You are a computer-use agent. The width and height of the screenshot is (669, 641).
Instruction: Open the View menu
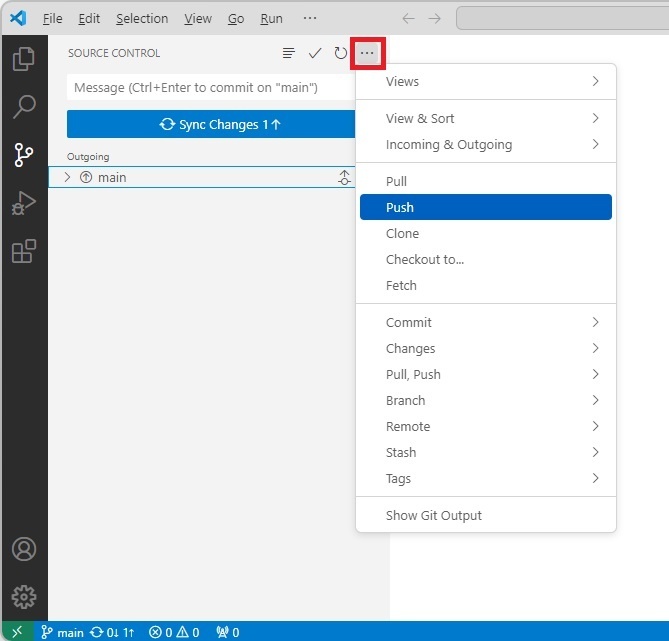(x=198, y=18)
